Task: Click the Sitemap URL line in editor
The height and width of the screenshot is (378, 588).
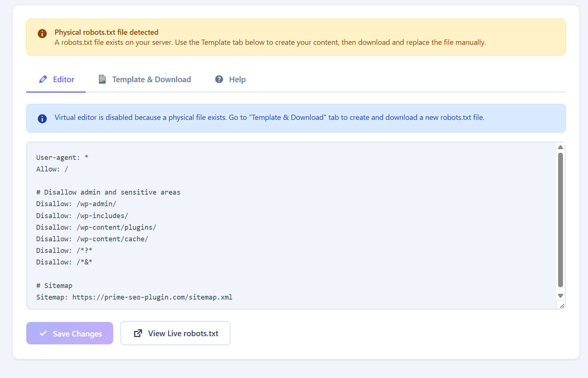Action: tap(134, 297)
